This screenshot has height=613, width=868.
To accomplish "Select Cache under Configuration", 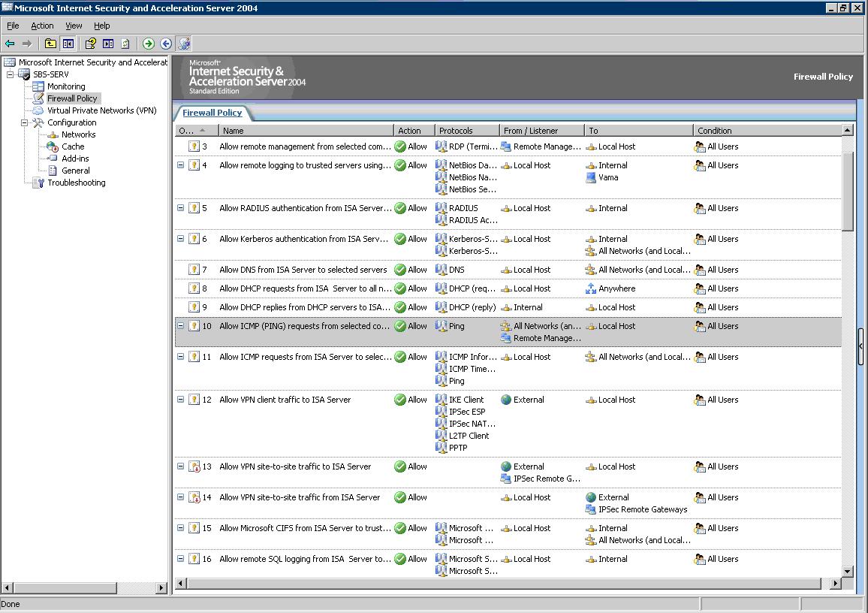I will pos(73,146).
